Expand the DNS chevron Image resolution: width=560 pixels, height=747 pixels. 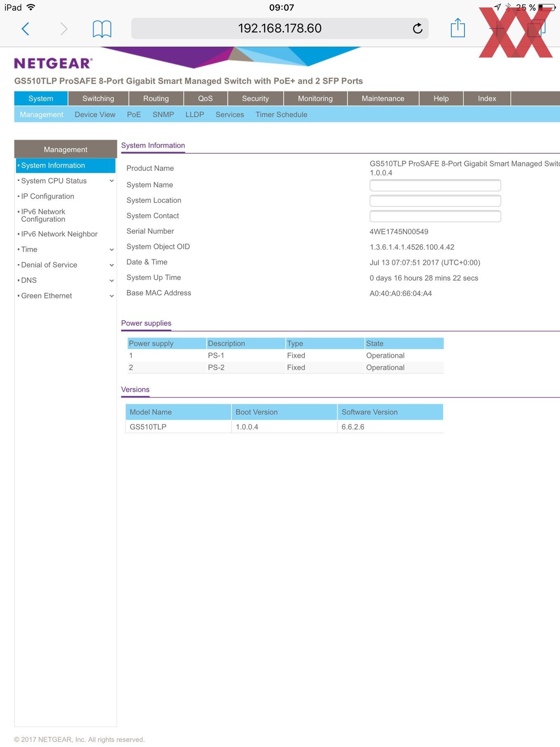tap(112, 281)
